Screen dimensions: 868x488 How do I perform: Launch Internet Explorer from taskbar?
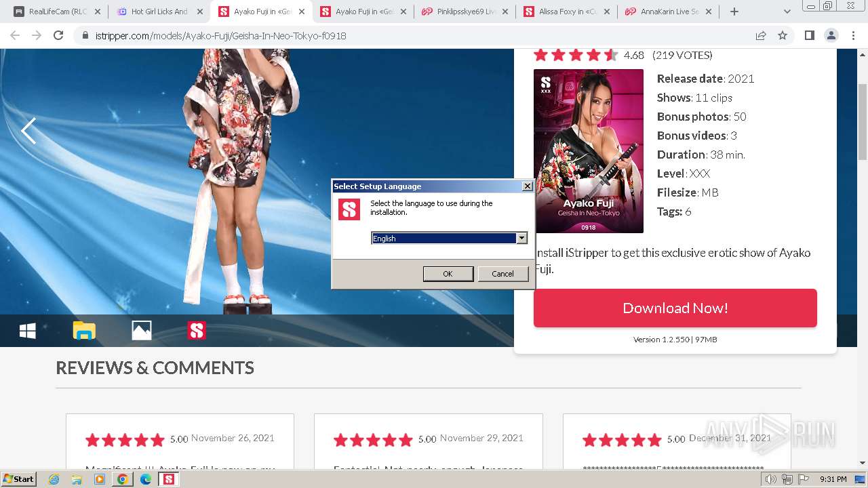54,479
